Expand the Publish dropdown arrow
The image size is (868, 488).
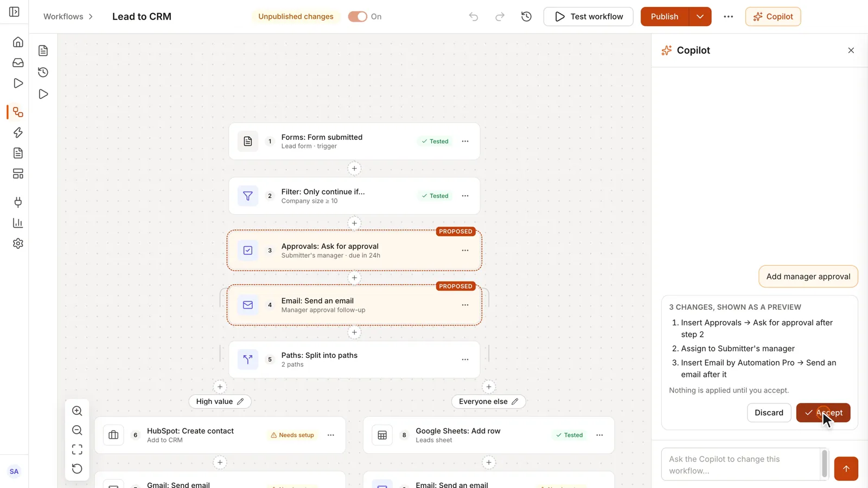point(700,17)
